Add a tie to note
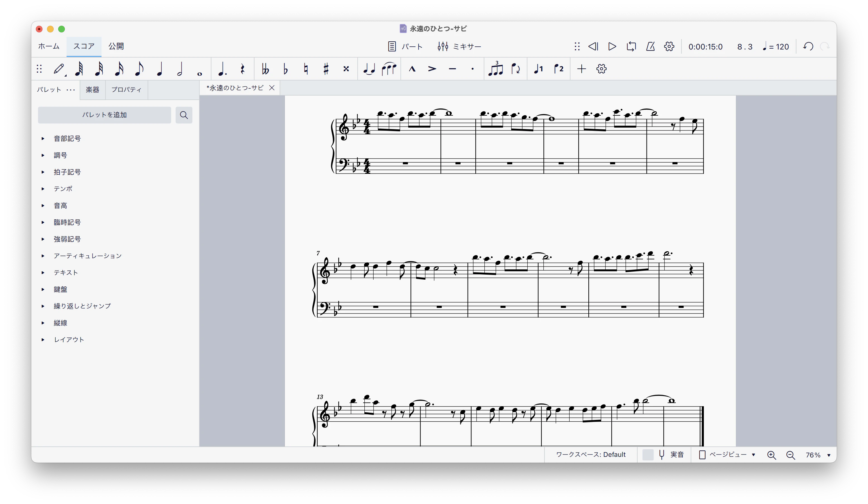 click(x=369, y=69)
